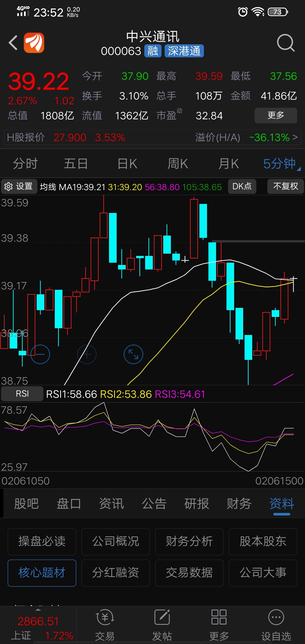Tap 设自选 add to watchlist icon
The height and width of the screenshot is (644, 305).
click(x=276, y=625)
